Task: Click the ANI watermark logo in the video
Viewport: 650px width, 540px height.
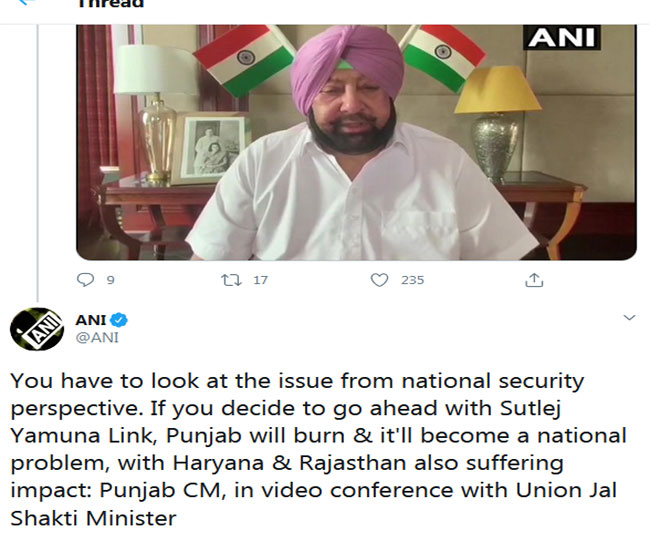Action: (x=562, y=37)
